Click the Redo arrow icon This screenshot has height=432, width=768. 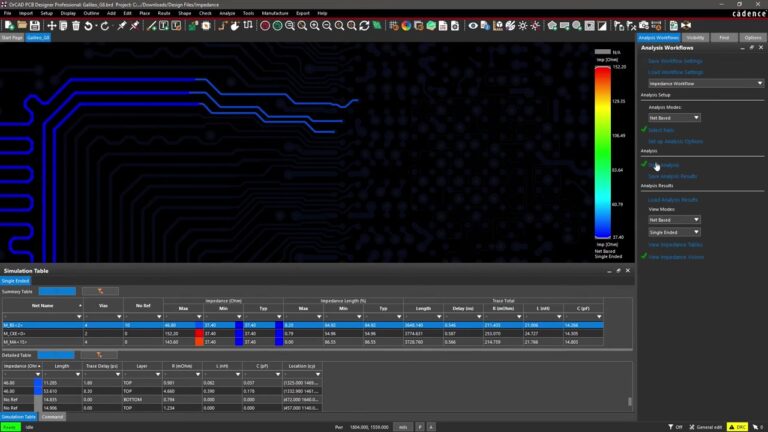[105, 25]
